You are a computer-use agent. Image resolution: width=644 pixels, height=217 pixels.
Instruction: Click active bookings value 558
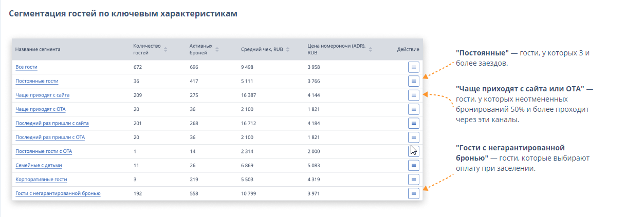pos(194,193)
